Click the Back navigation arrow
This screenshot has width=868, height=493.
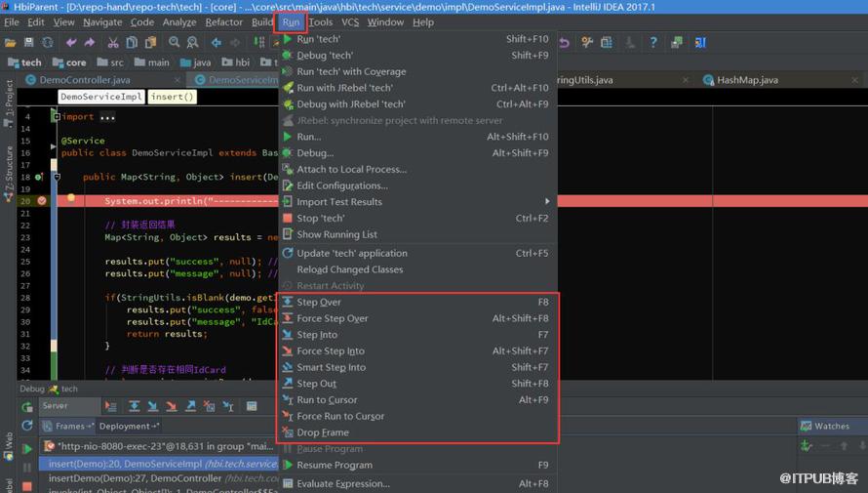(x=217, y=43)
